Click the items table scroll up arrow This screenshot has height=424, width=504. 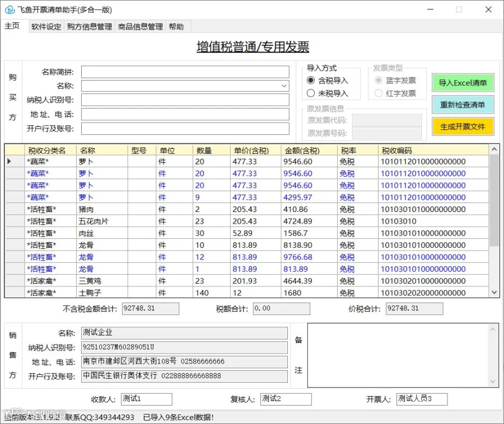[x=494, y=149]
